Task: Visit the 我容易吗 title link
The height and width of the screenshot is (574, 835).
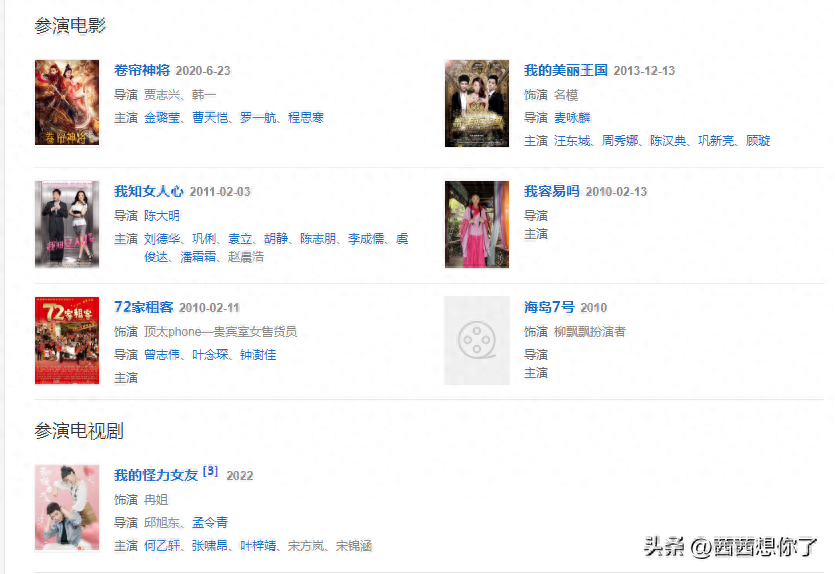Action: (x=552, y=191)
